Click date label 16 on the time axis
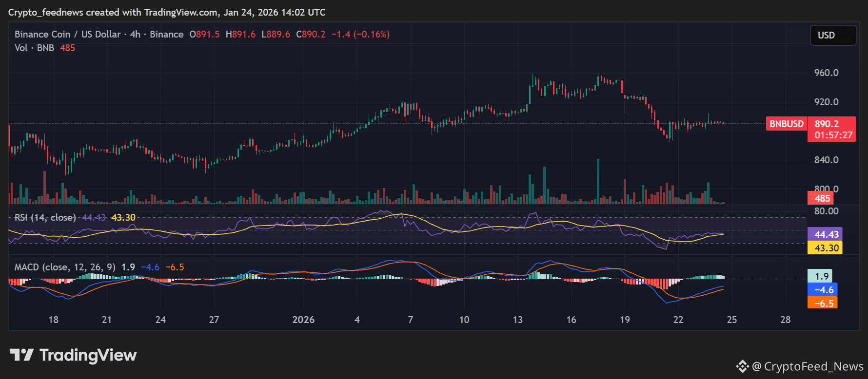 (x=572, y=320)
